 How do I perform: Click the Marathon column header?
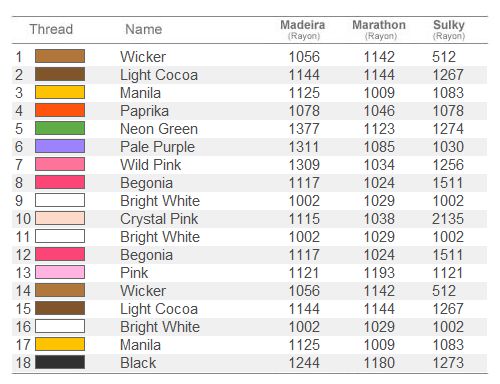379,29
